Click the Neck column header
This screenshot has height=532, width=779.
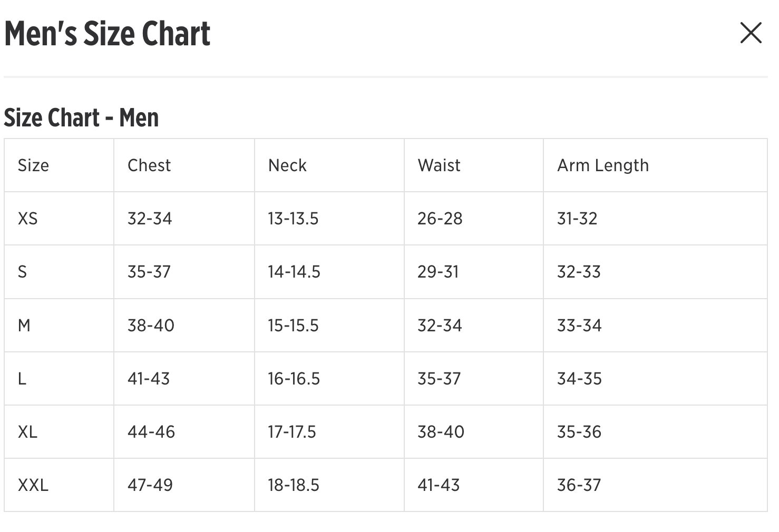pyautogui.click(x=287, y=165)
